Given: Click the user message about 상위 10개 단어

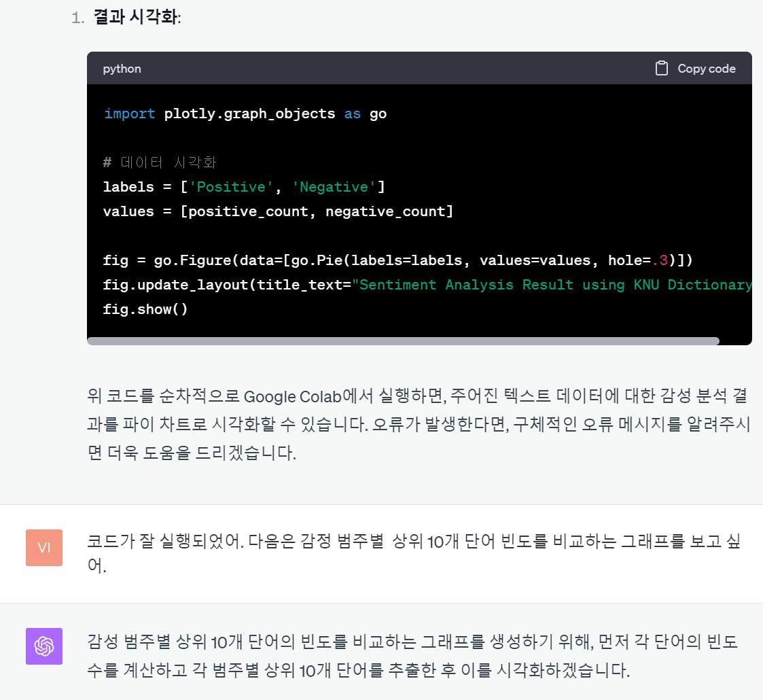Looking at the screenshot, I should (414, 553).
